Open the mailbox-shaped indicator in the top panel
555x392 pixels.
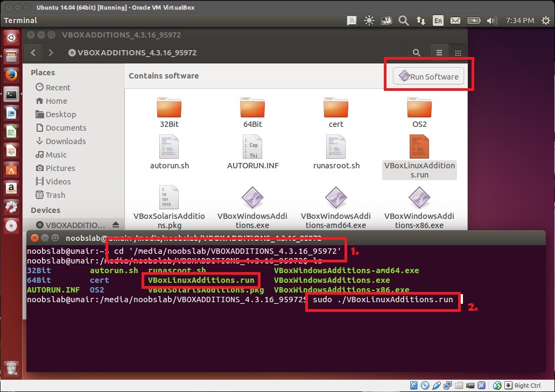(386, 20)
